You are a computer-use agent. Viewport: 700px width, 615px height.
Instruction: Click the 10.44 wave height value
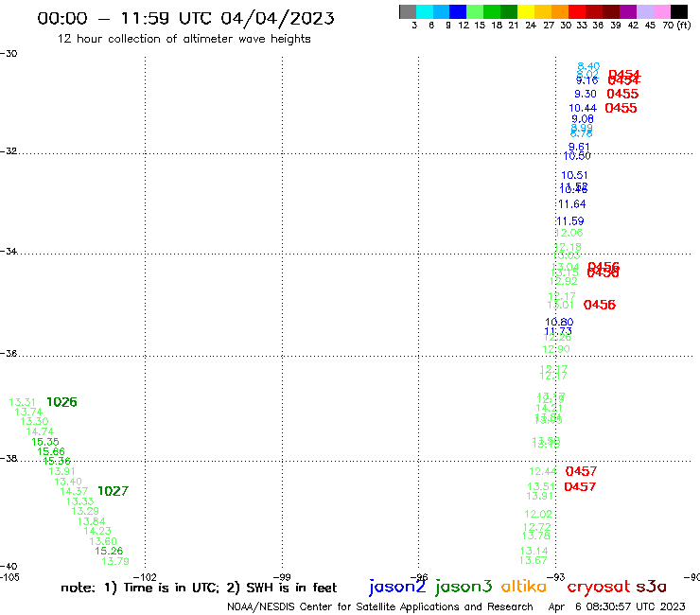pos(583,108)
